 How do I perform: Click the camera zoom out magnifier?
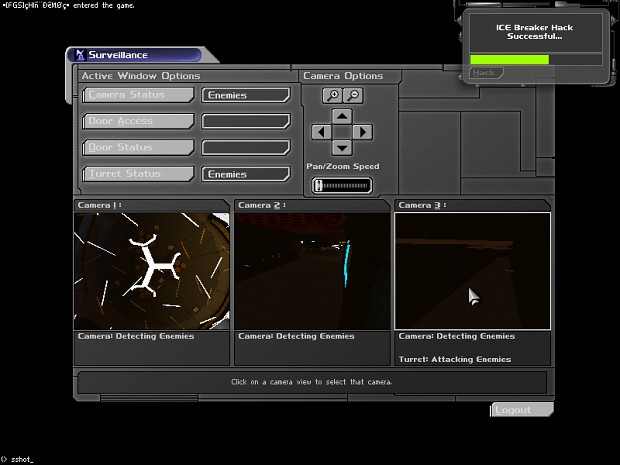pos(351,95)
